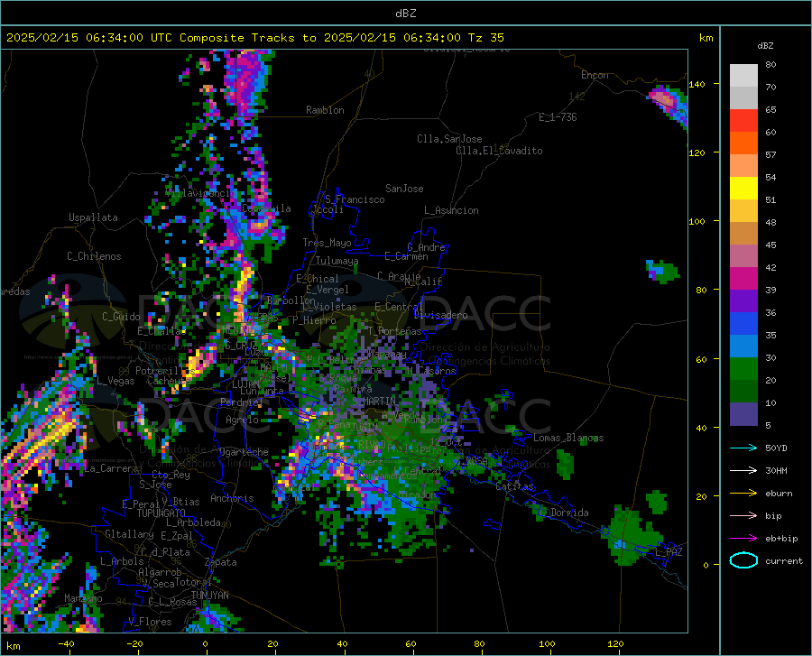Image resolution: width=812 pixels, height=656 pixels.
Task: Click the Clla.SanJose map label
Action: (449, 139)
